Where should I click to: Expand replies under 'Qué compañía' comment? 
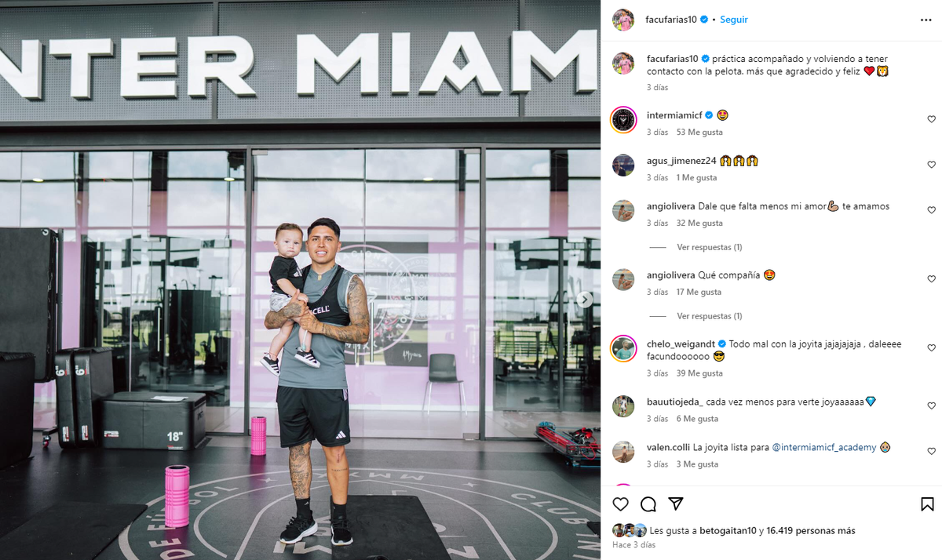710,316
